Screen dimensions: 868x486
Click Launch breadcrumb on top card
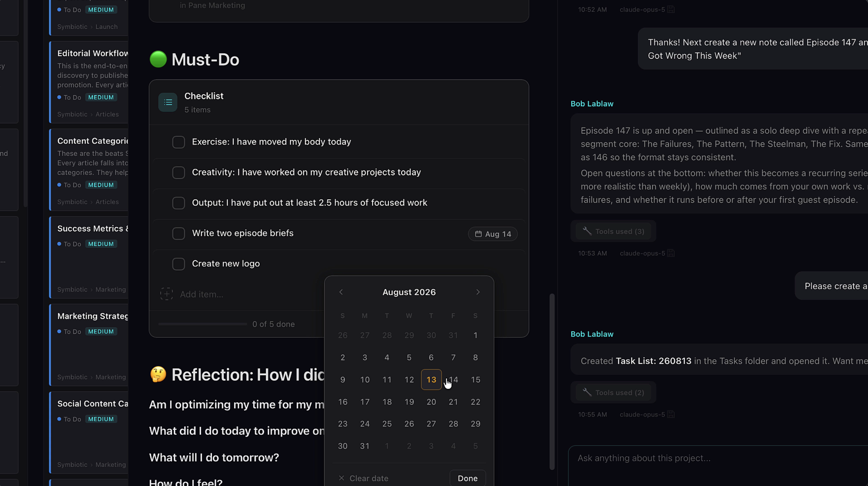pos(106,27)
